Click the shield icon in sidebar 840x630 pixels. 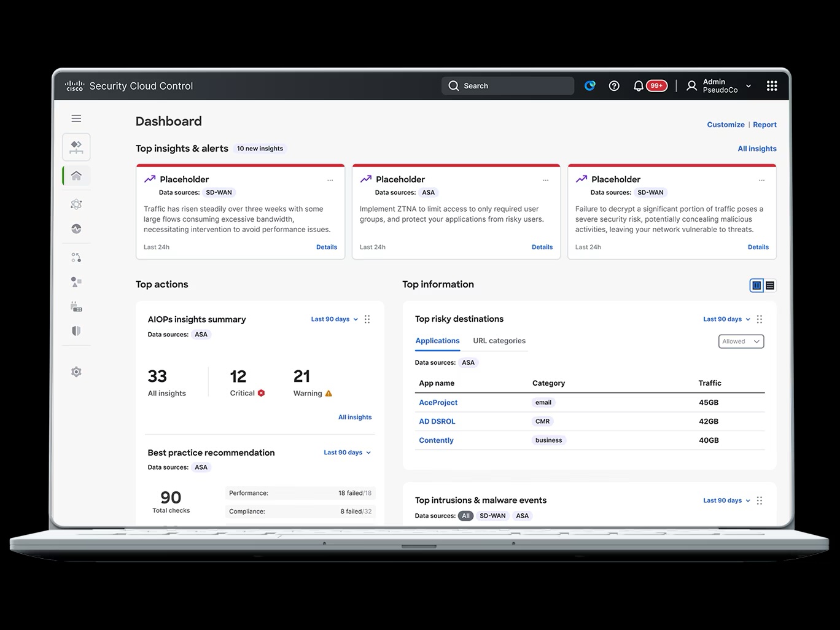click(76, 331)
